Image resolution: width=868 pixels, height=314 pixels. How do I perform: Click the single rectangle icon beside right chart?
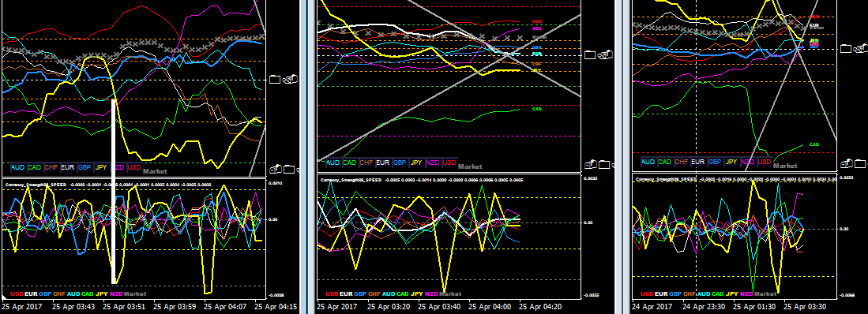[845, 49]
